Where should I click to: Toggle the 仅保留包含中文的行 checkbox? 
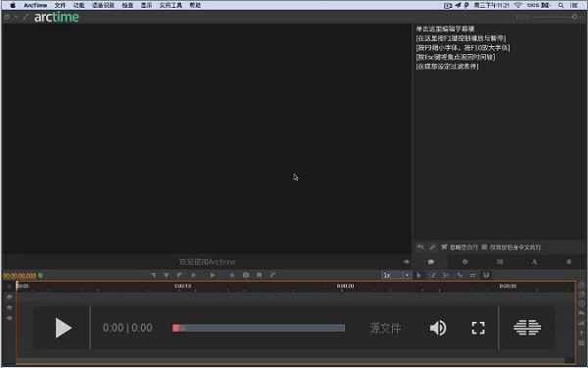point(484,247)
